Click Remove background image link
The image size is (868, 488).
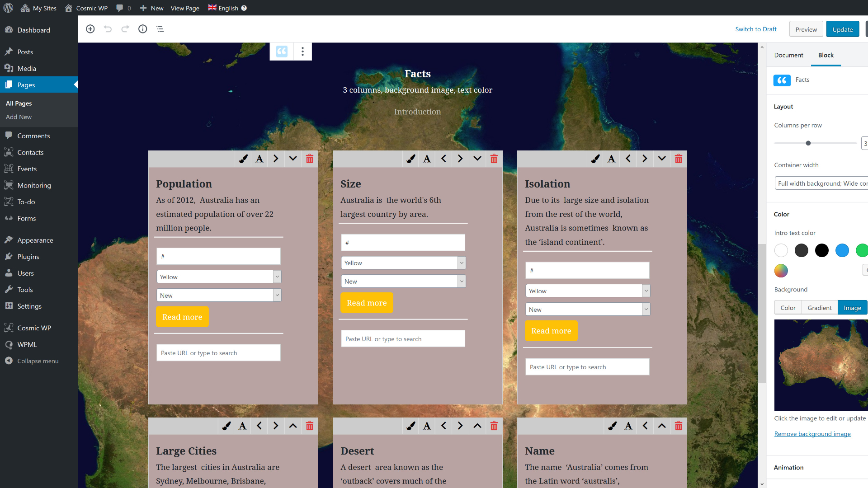(x=812, y=433)
